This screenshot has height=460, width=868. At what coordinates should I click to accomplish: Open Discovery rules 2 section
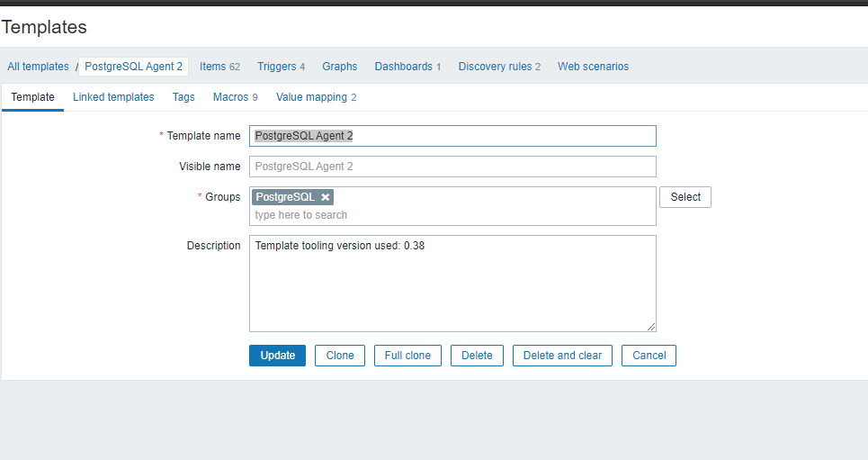pyautogui.click(x=499, y=67)
